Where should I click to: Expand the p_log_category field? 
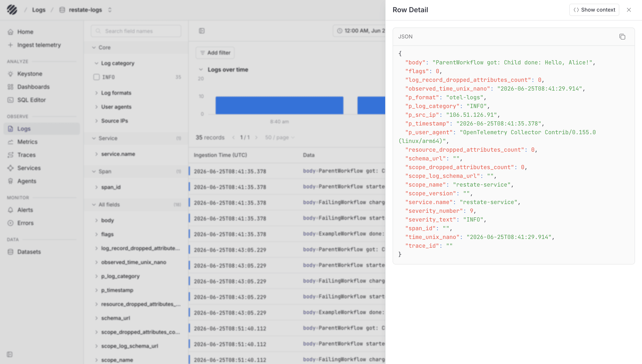pos(96,276)
